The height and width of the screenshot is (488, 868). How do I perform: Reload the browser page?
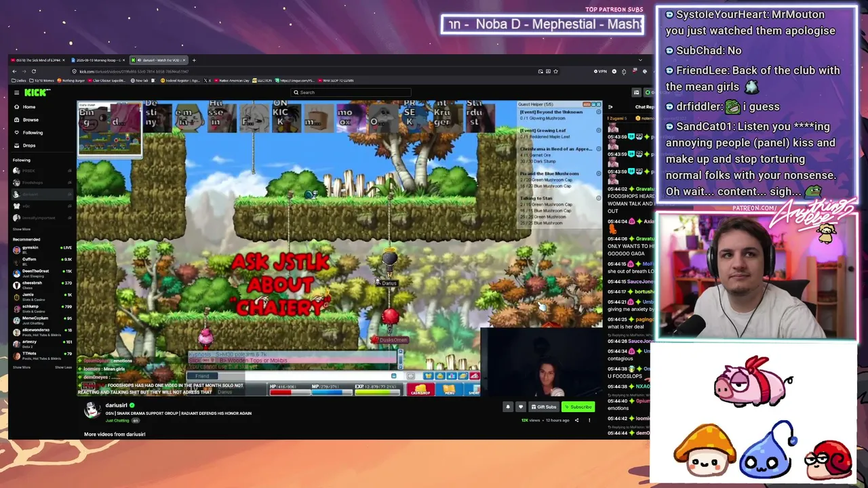(x=33, y=71)
